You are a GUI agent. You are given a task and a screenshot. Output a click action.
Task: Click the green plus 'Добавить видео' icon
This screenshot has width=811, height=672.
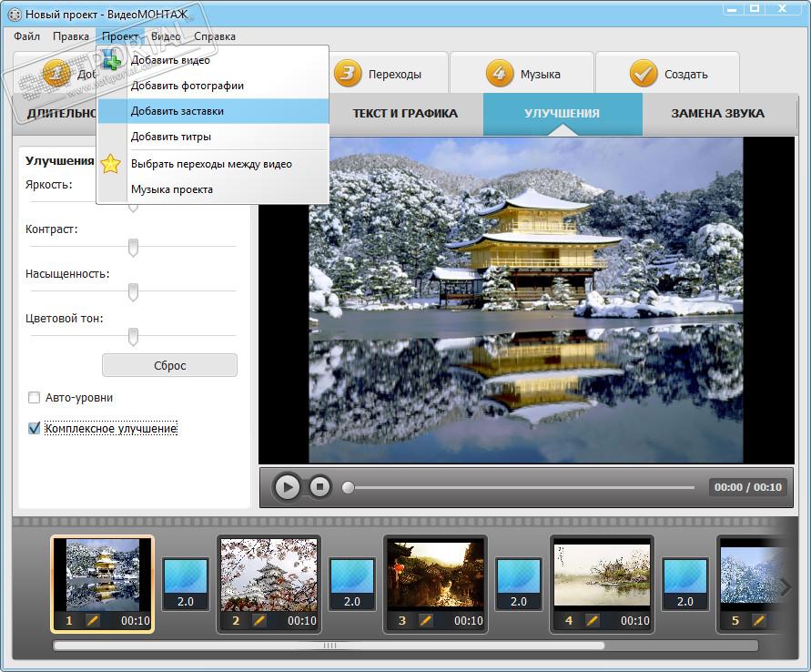pos(111,61)
